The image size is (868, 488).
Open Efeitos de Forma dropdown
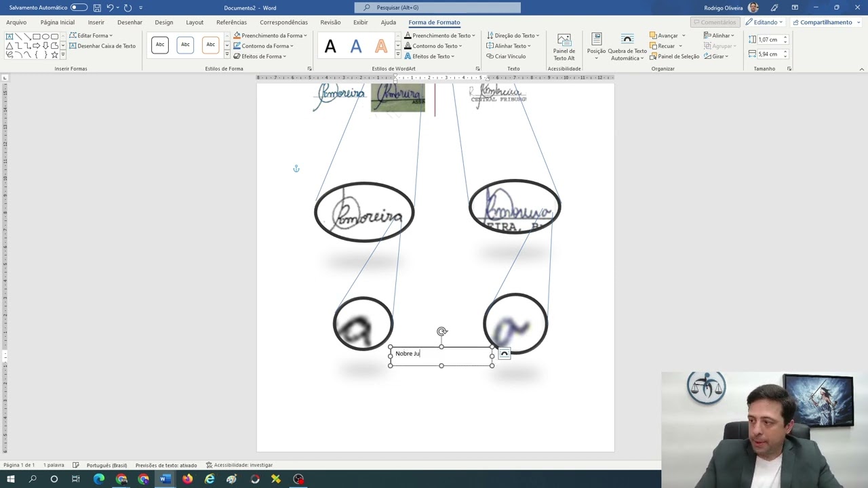[260, 56]
